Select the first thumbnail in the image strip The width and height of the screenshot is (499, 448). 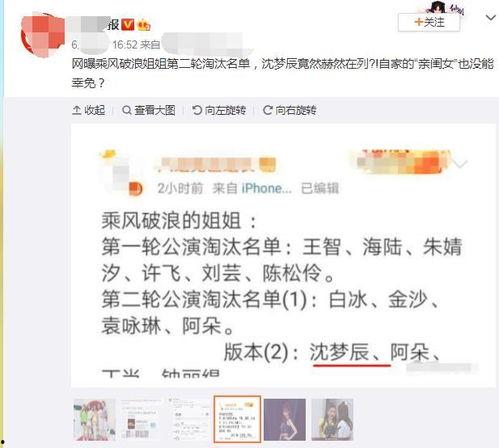click(x=94, y=420)
